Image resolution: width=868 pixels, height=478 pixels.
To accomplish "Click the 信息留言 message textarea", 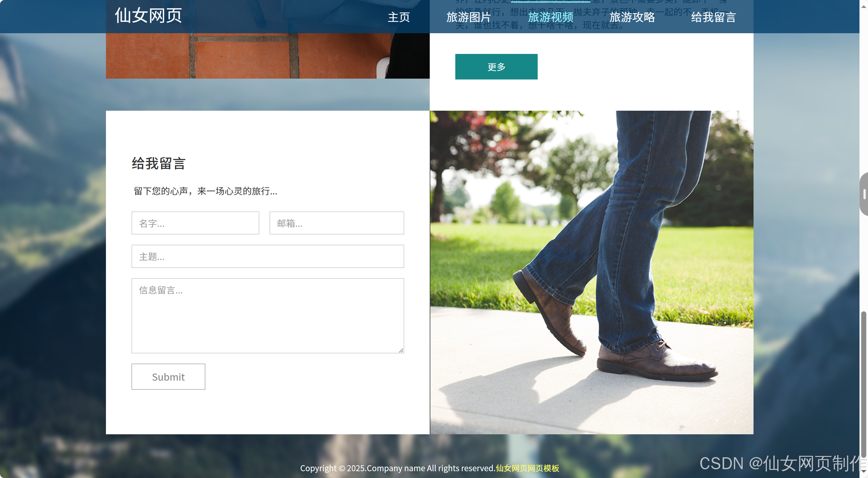I will click(268, 316).
